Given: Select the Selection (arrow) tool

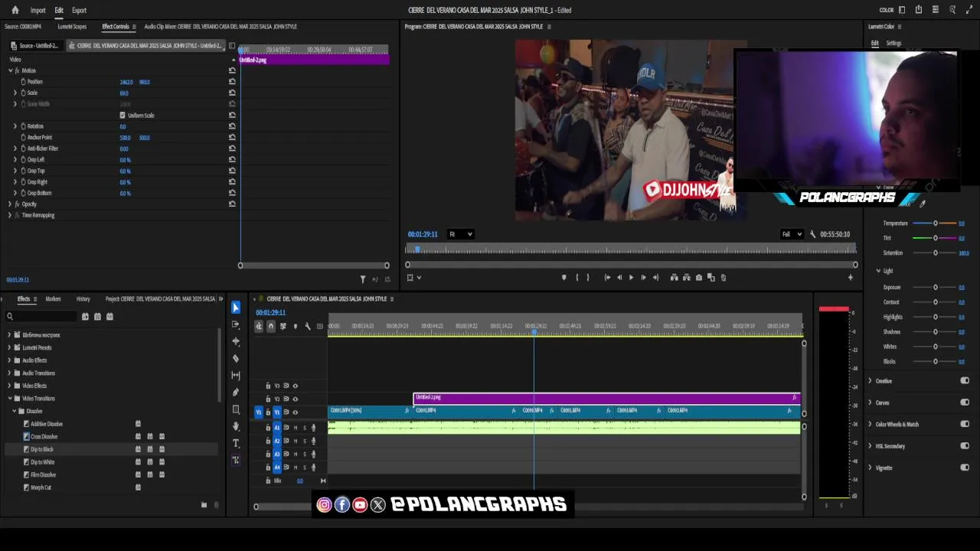Looking at the screenshot, I should tap(236, 308).
